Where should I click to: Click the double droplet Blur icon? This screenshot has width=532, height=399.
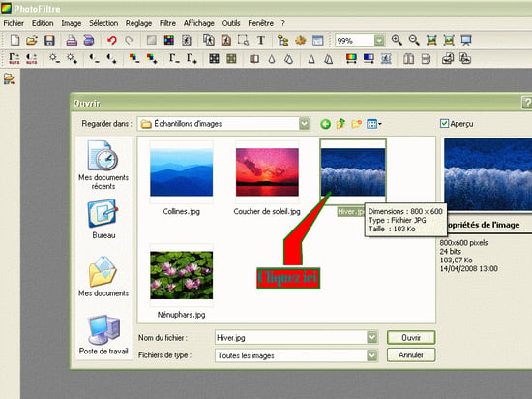(x=289, y=59)
